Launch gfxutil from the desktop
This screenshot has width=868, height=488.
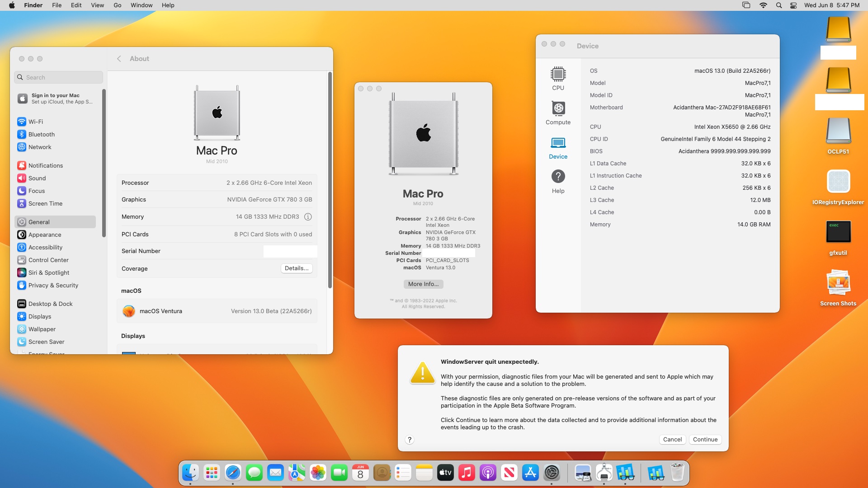[x=838, y=232]
